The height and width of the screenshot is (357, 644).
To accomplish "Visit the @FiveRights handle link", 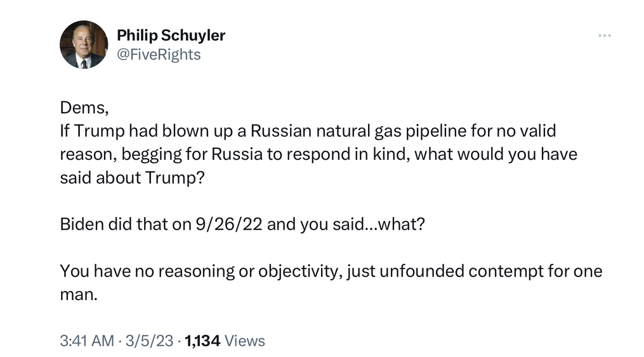I will 159,55.
